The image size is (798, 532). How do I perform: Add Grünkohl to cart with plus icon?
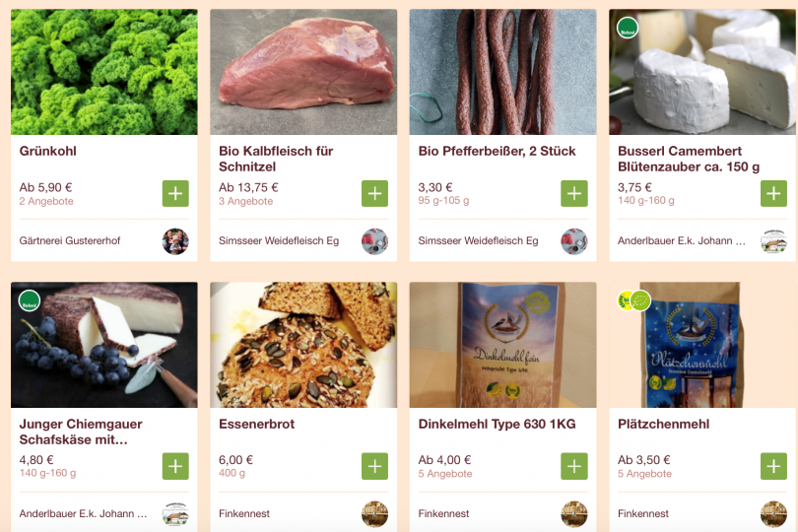[x=175, y=193]
